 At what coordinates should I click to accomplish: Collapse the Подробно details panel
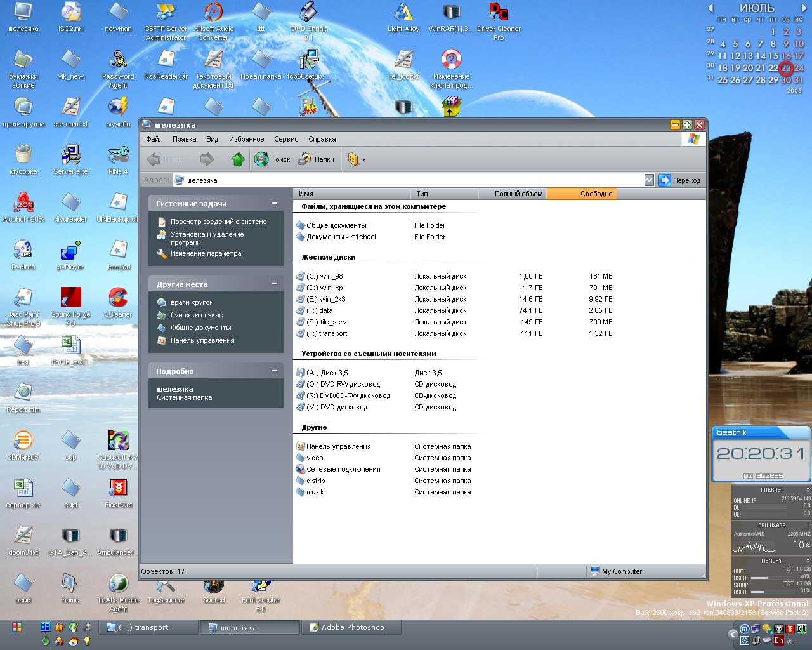[275, 371]
